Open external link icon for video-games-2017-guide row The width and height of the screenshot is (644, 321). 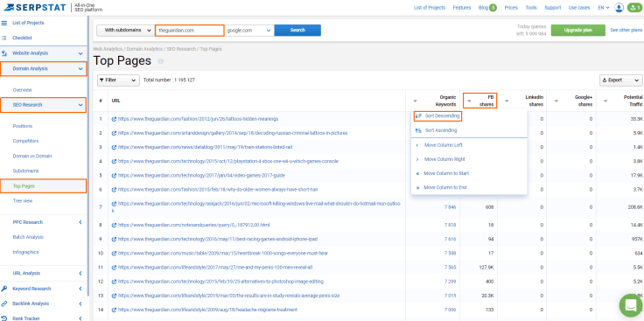114,175
